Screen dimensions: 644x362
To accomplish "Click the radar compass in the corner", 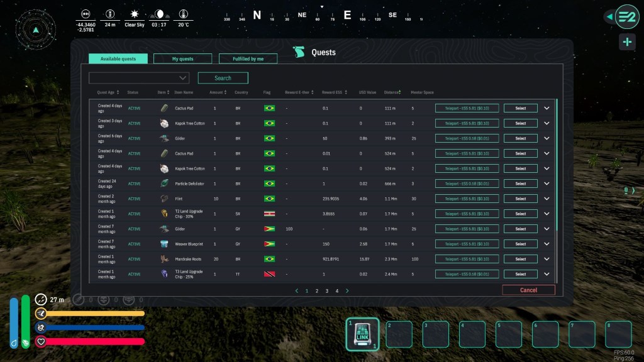I will click(36, 30).
